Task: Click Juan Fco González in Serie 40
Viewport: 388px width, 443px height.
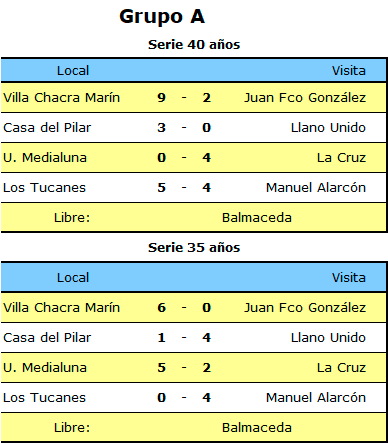Action: pyautogui.click(x=305, y=98)
